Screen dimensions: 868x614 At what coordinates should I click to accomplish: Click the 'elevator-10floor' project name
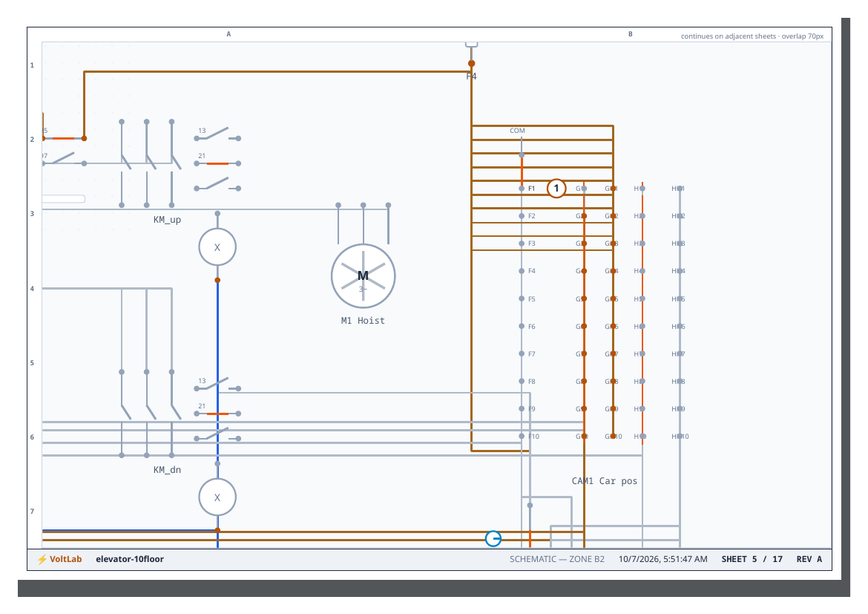pyautogui.click(x=130, y=559)
